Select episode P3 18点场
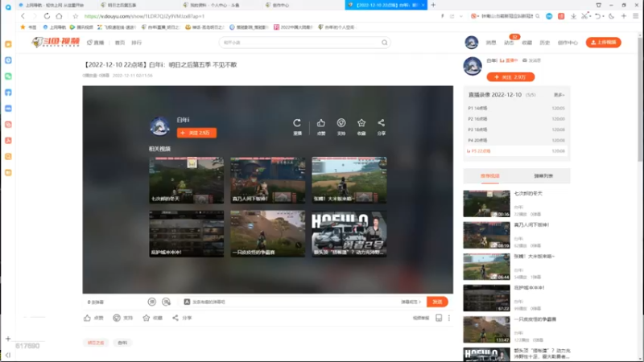 click(516, 130)
